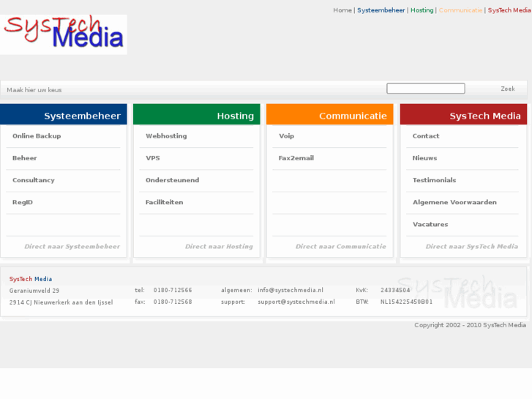Open the Voip link

click(286, 136)
